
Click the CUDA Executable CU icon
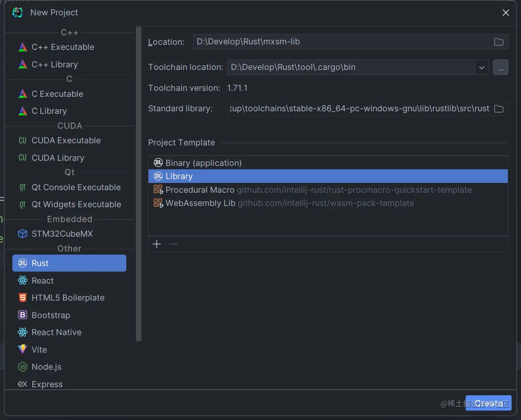[x=23, y=140]
